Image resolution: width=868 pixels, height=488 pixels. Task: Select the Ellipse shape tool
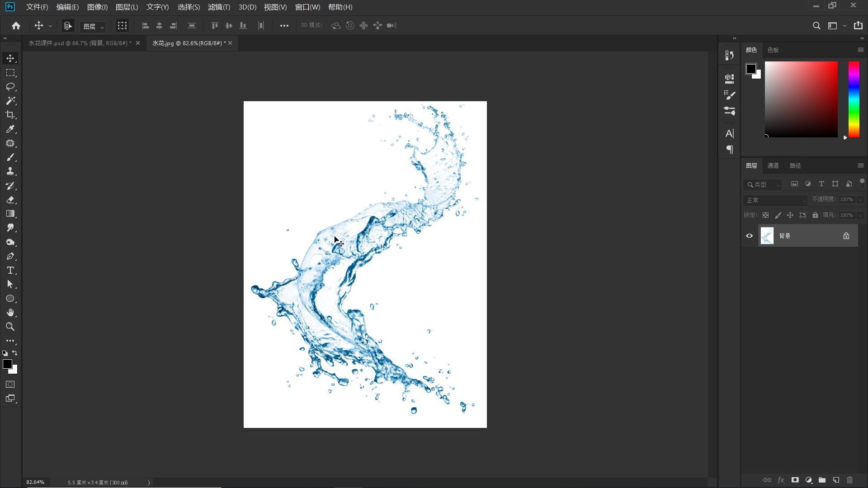(x=10, y=299)
